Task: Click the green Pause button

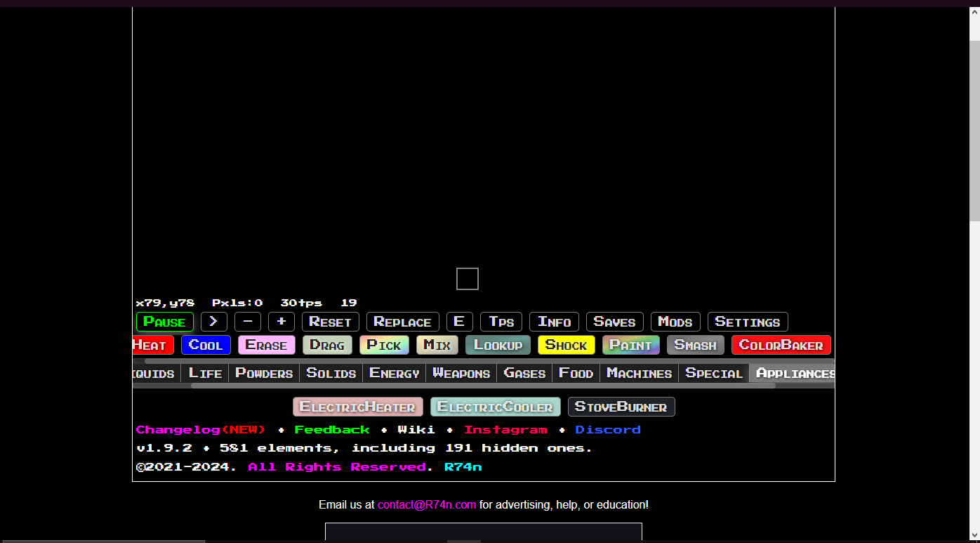Action: (165, 322)
